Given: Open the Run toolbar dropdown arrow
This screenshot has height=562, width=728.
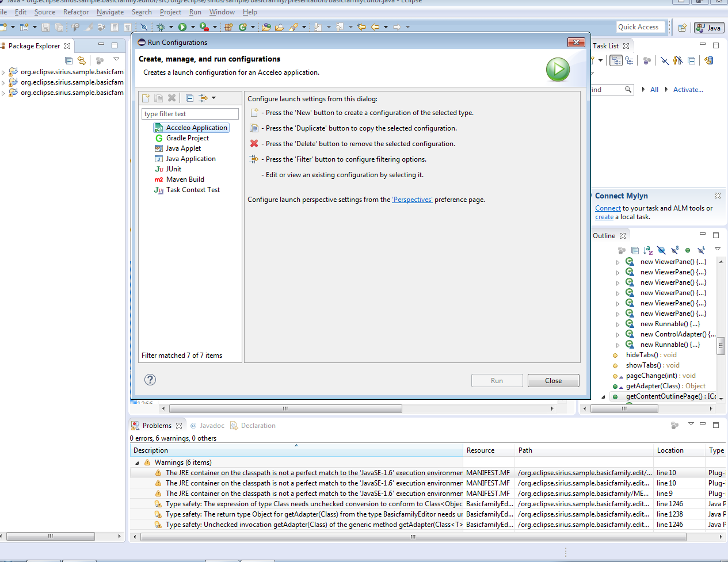Looking at the screenshot, I should [193, 27].
